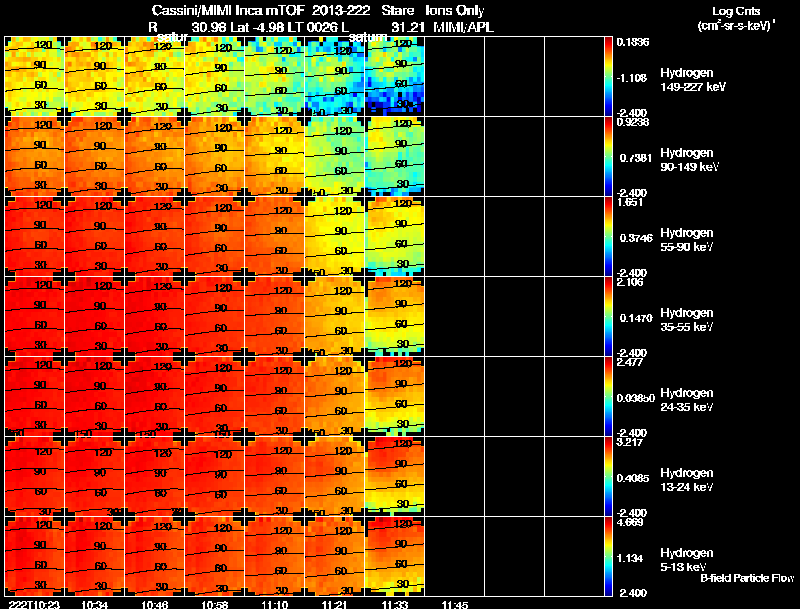Viewport: 800px width, 609px height.
Task: Click the 24-35 keV panel at 11:10
Action: [x=274, y=397]
